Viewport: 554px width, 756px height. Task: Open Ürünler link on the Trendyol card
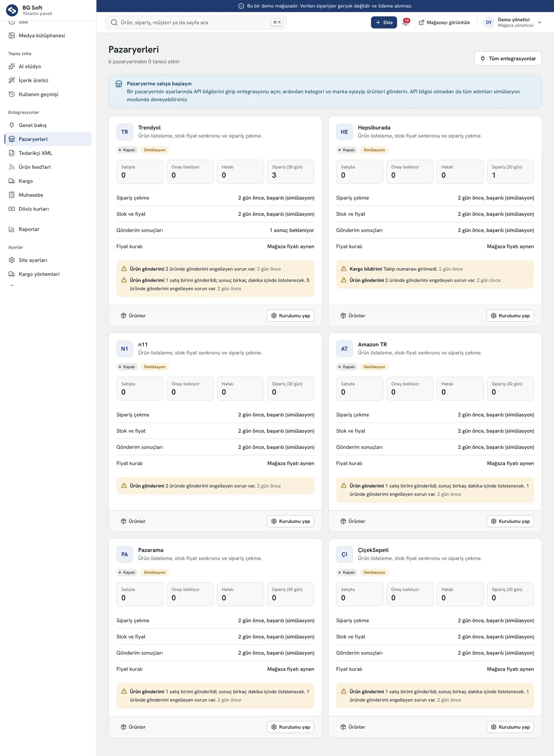pyautogui.click(x=133, y=315)
